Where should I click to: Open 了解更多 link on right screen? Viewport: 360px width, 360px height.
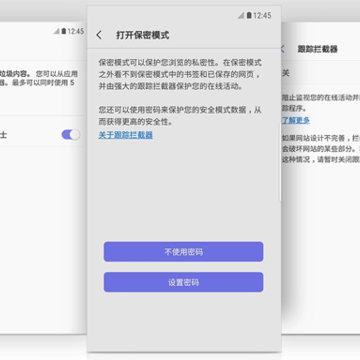296,120
